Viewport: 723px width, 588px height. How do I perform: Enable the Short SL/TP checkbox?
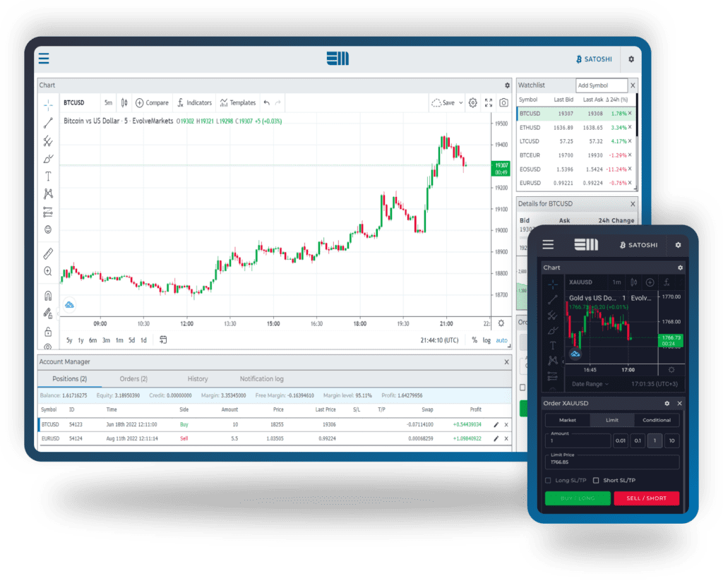596,480
